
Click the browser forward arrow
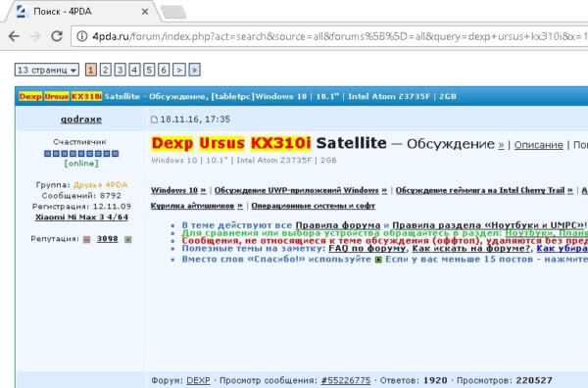[x=35, y=36]
